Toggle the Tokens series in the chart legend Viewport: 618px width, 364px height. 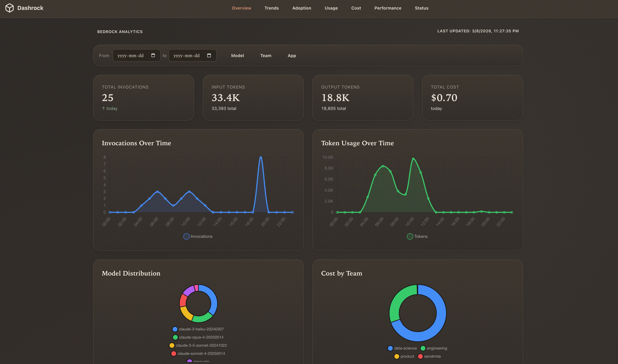417,236
